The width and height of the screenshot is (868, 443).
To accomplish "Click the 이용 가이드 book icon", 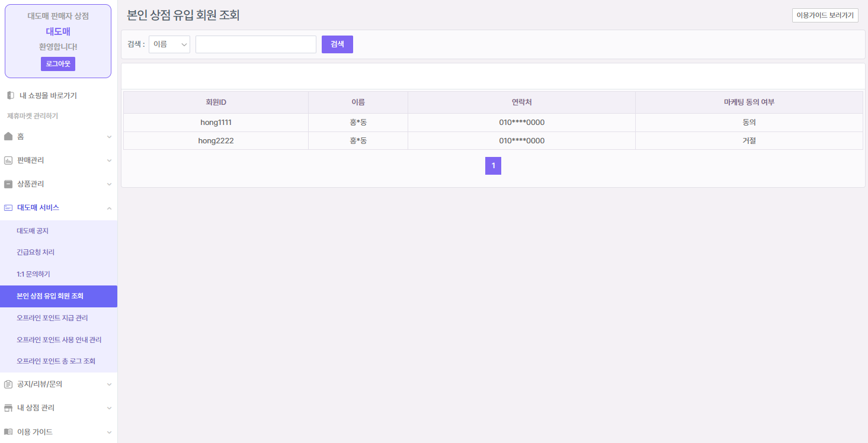I will 8,432.
